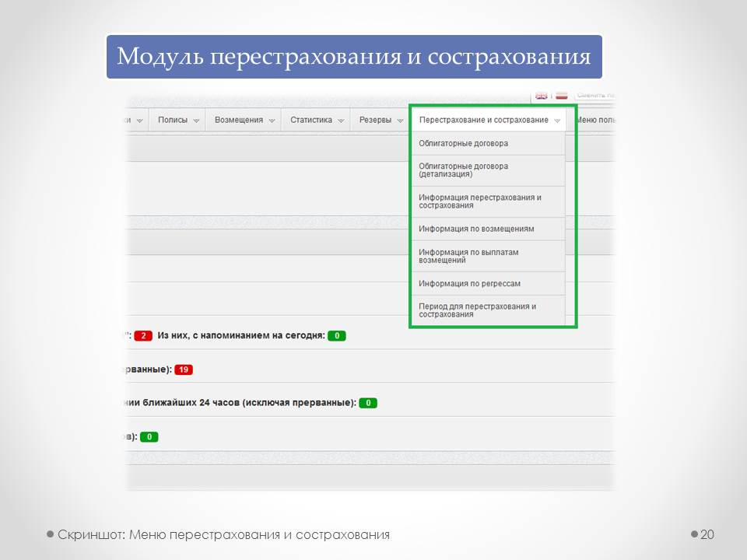Expand the Возмещения dropdown chevron
747x560 pixels.
pos(272,121)
